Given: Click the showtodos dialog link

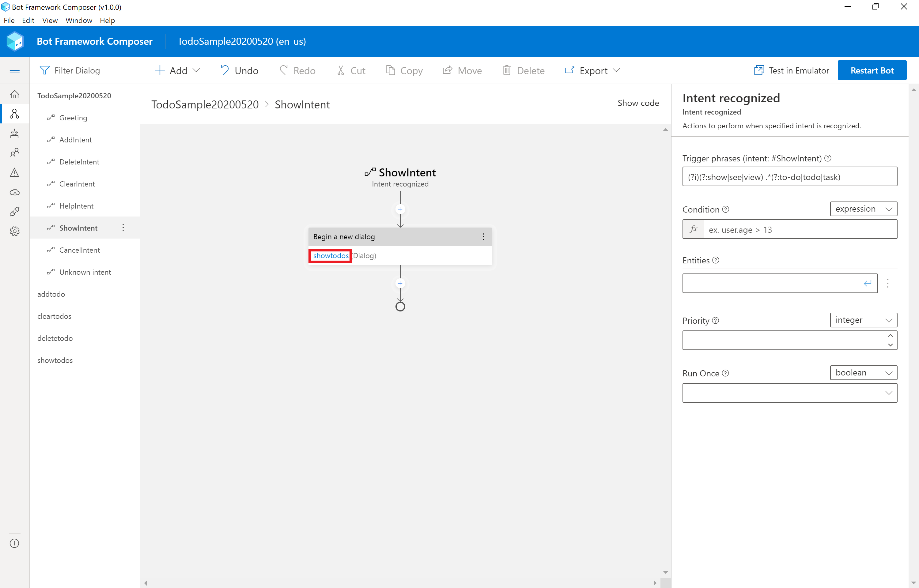Looking at the screenshot, I should [331, 255].
